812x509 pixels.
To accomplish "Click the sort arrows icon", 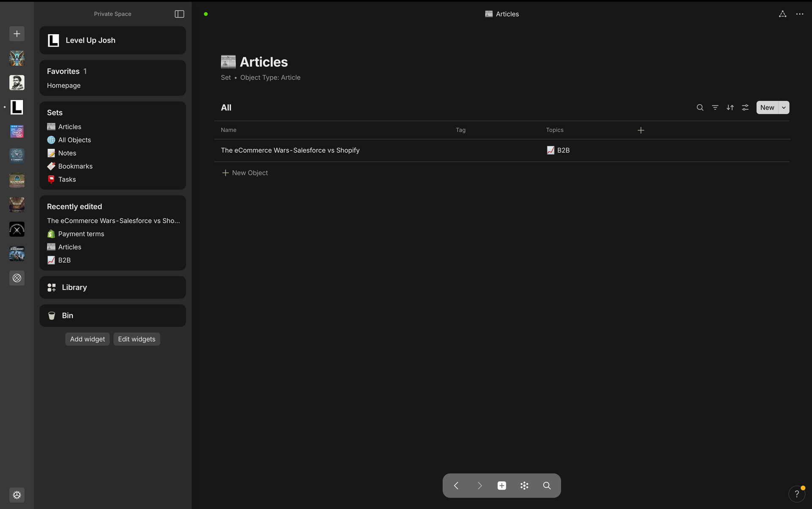I will point(730,107).
